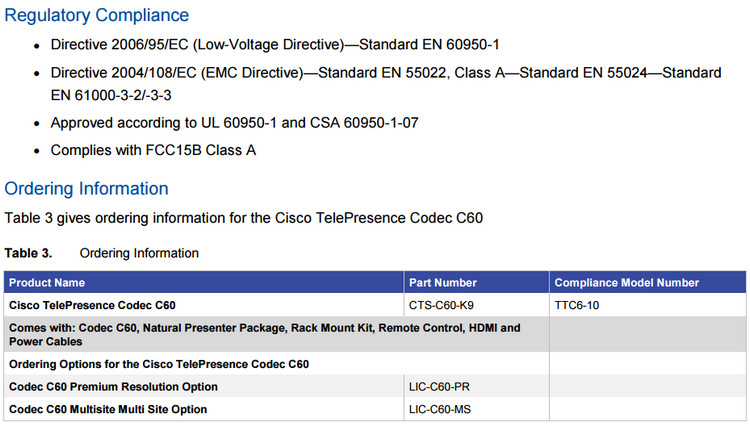Click the Compliance Model Number column header
Image resolution: width=750 pixels, height=431 pixels.
point(626,283)
